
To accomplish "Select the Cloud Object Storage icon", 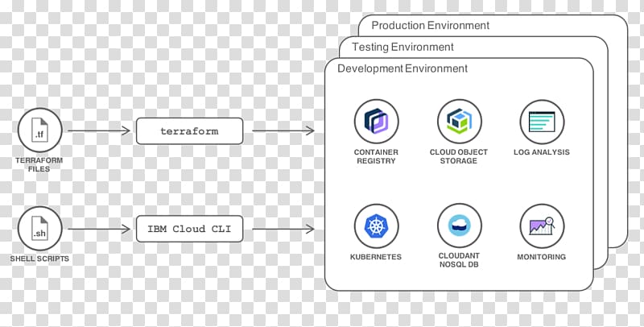I will click(x=459, y=122).
